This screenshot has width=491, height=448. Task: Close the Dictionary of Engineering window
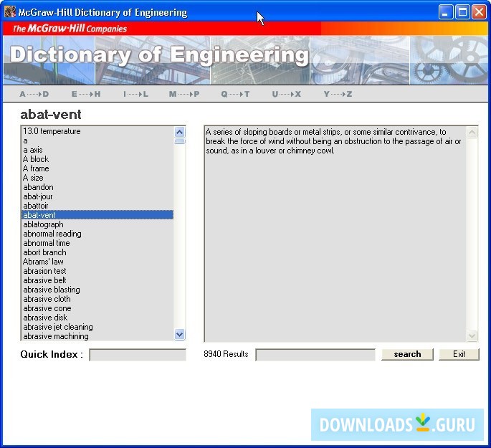click(x=479, y=12)
